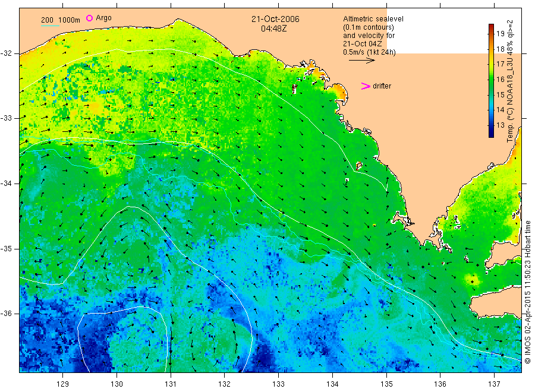Click the '(0.1m contours)' legend line
Viewport: 535px width, 392px height.
point(369,27)
